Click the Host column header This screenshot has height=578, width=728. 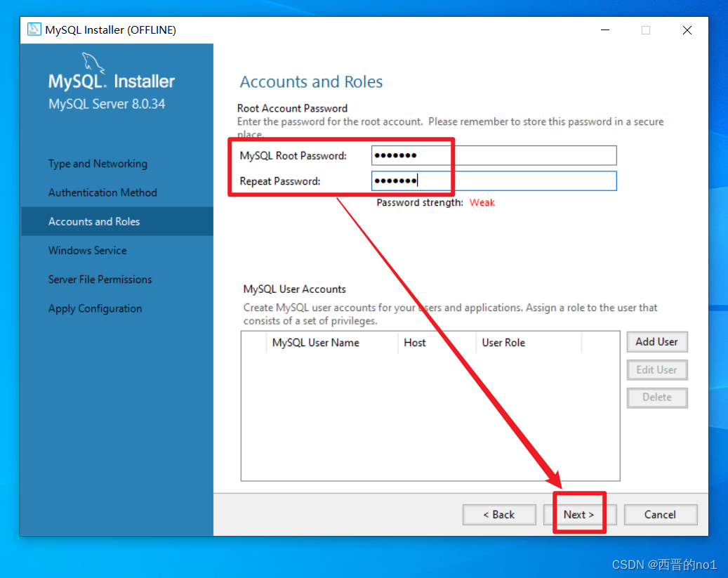pos(437,343)
